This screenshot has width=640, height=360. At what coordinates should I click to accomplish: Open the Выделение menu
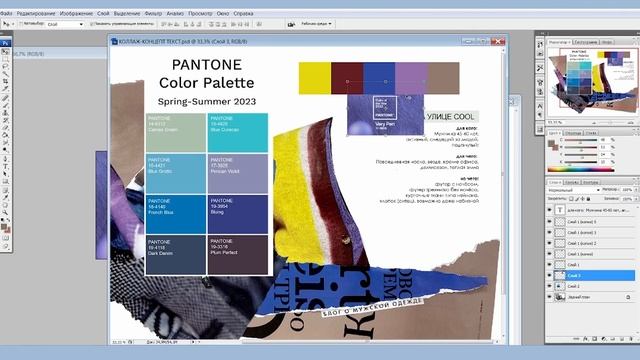[127, 13]
